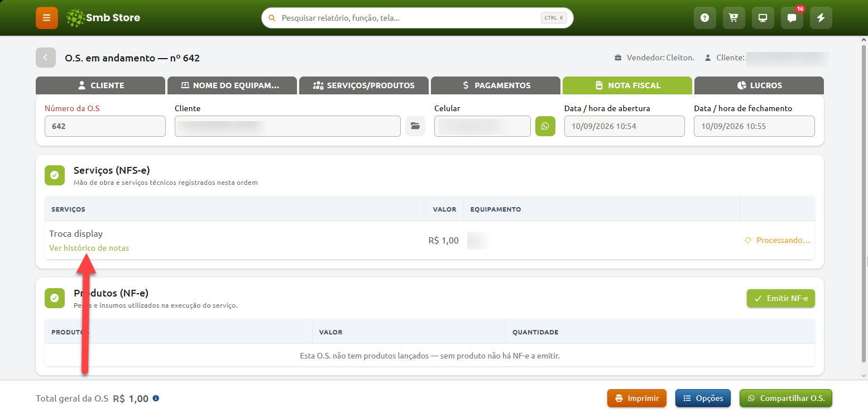Viewport: 868px width, 416px height.
Task: Click the search magnifier icon
Action: point(272,18)
